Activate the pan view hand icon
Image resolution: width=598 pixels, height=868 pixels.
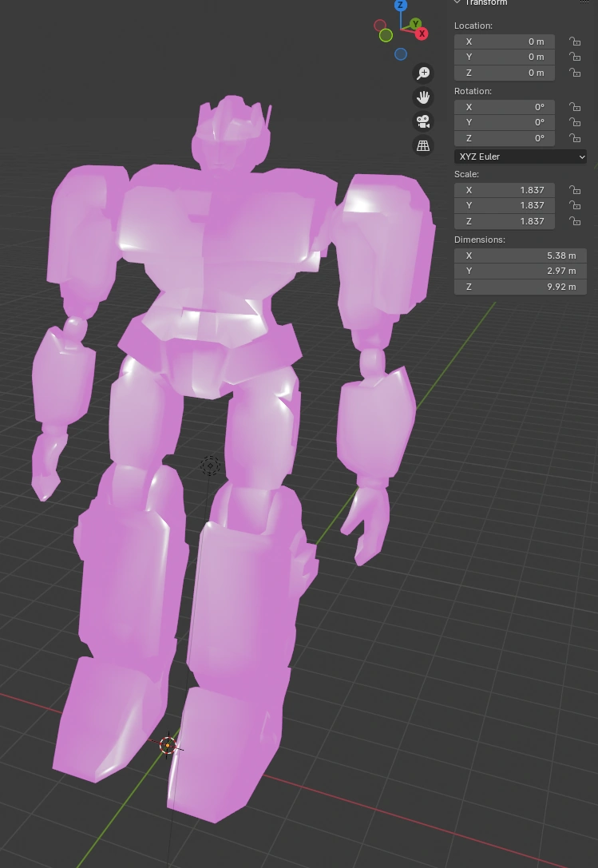coord(423,97)
